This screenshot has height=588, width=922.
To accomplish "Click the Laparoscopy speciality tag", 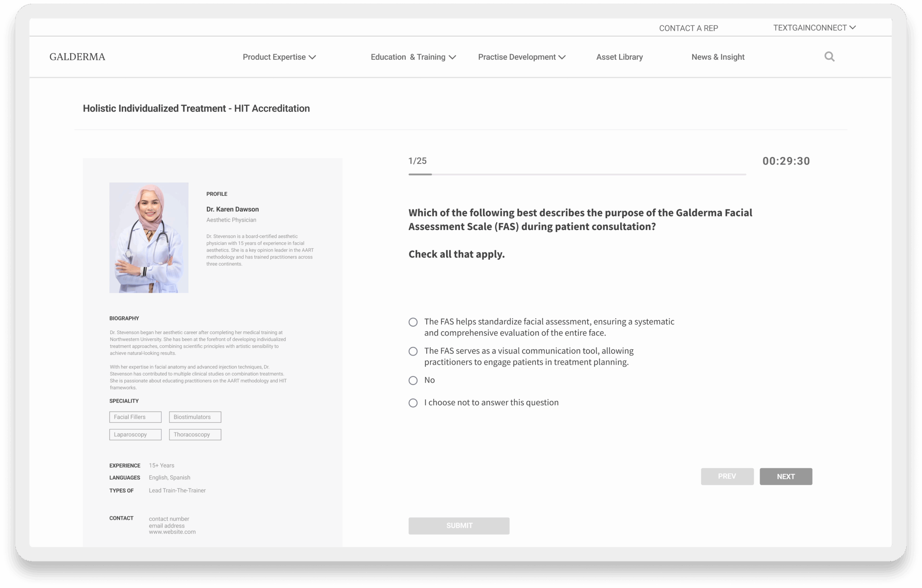I will [135, 435].
